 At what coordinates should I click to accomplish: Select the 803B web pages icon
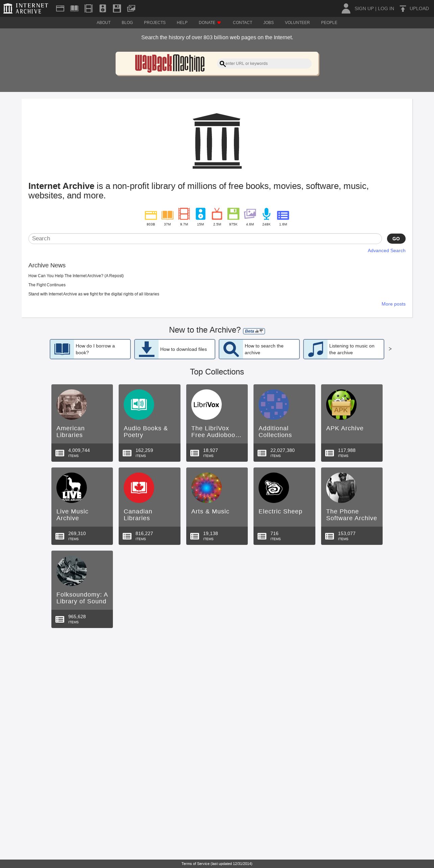pyautogui.click(x=151, y=215)
